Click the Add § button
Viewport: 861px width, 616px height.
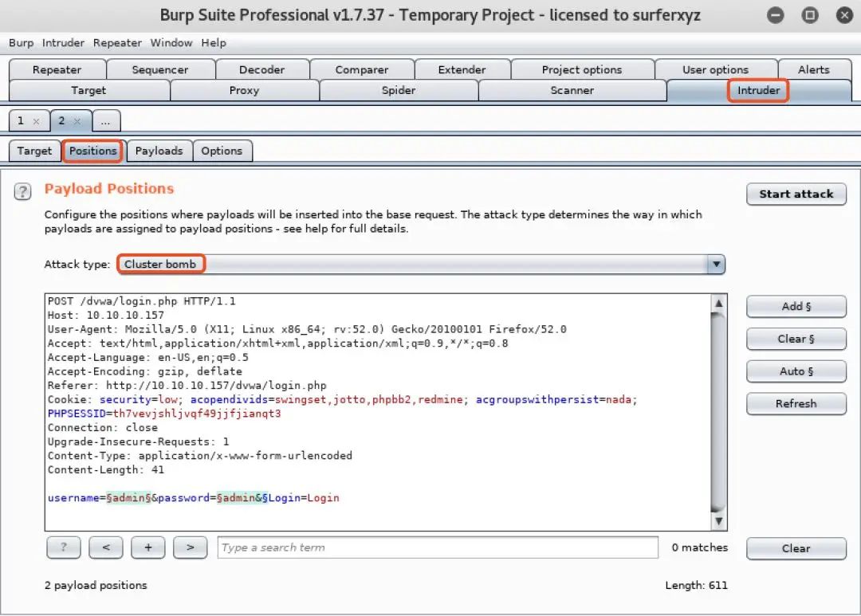click(x=796, y=306)
